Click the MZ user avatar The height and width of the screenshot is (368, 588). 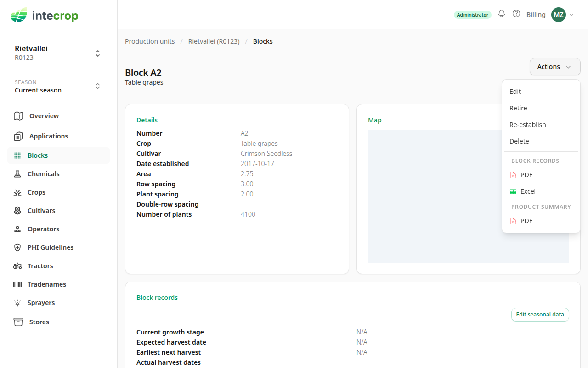[x=559, y=15]
